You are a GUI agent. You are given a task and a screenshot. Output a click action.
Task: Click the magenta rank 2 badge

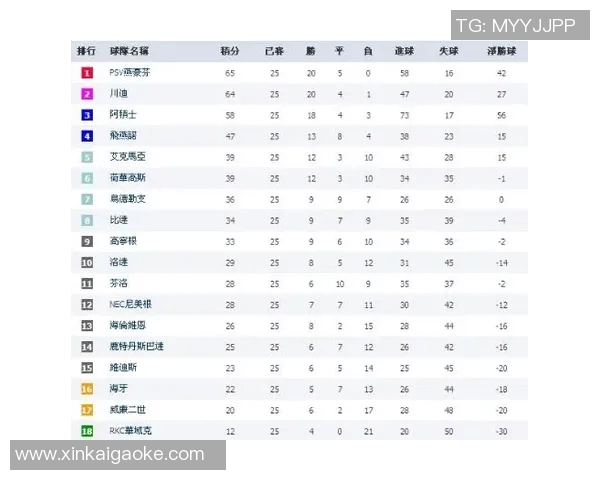[x=87, y=94]
